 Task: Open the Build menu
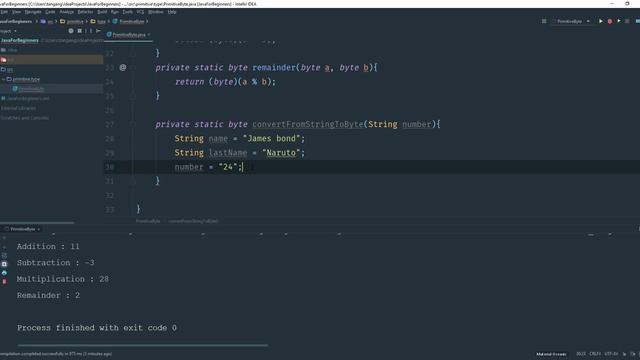pyautogui.click(x=102, y=12)
